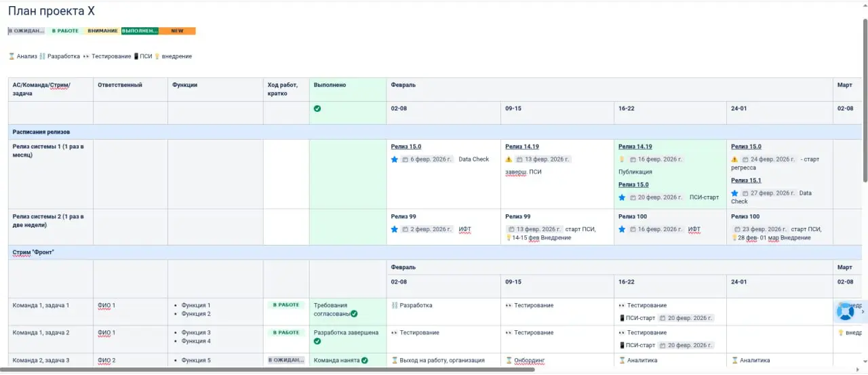Click the yellow «ВНИМАНИЕ» legend badge
868x375 pixels.
(102, 31)
